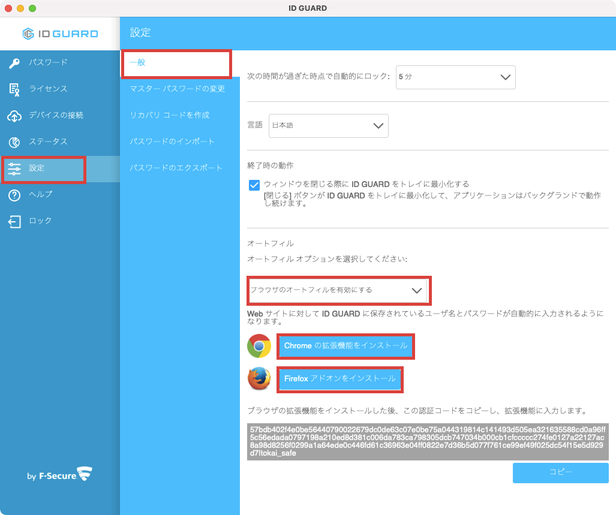The image size is (616, 515).
Task: Select デバイスの接続 in sidebar
Action: (x=60, y=115)
